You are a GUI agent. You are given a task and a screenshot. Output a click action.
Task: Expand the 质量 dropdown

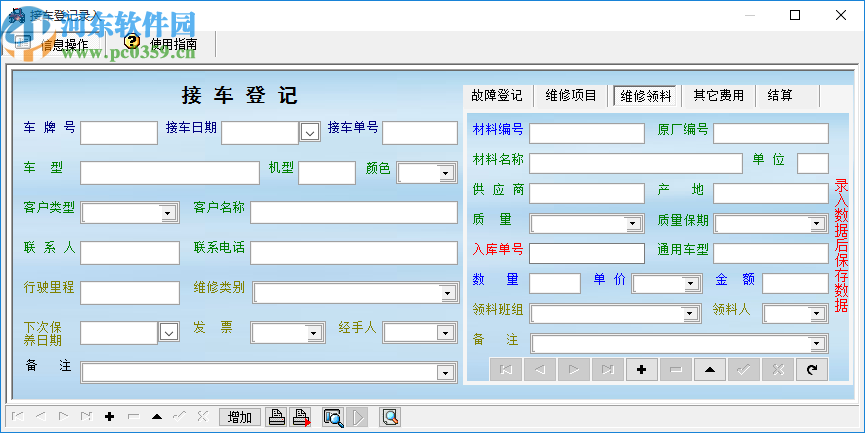pos(632,224)
